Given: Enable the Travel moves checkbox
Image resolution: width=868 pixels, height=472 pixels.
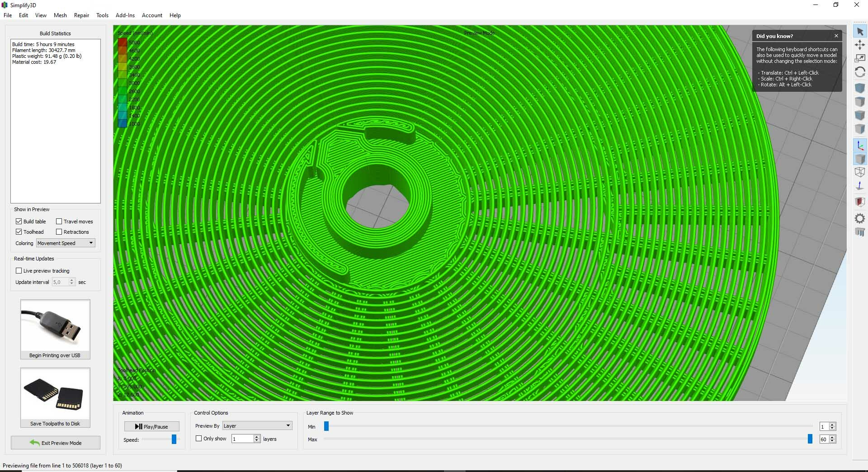Looking at the screenshot, I should (59, 222).
